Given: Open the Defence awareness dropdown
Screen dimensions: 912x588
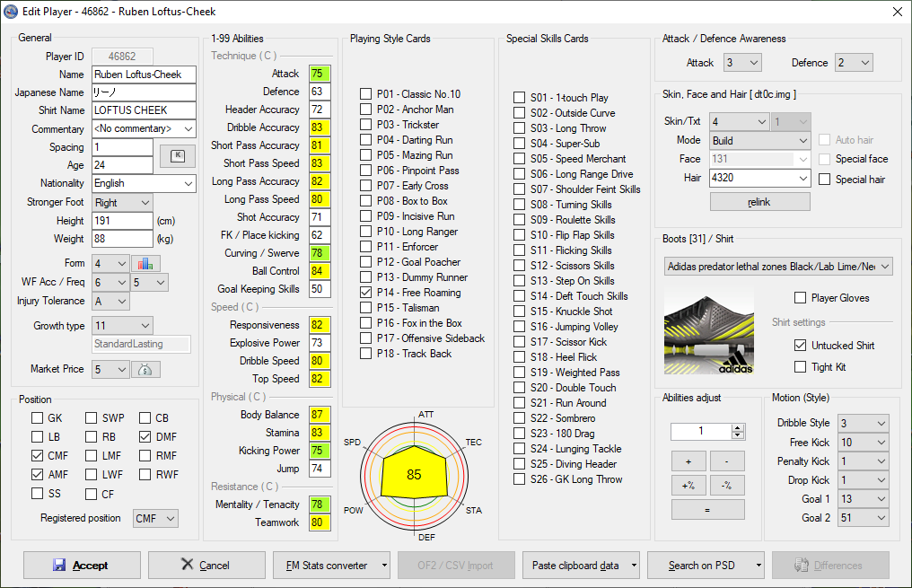Looking at the screenshot, I should [x=854, y=63].
